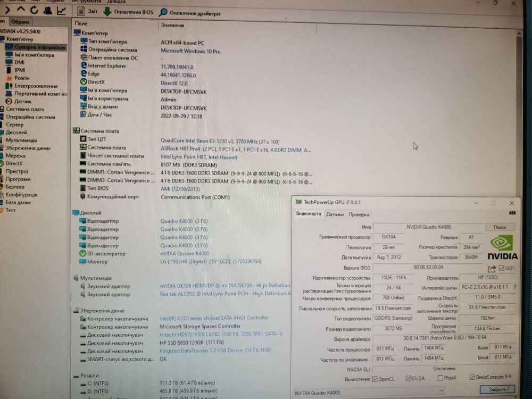Screen dimensions: 532x399
Task: Uncheck the CUDA compute checkbox
Action: (x=409, y=379)
